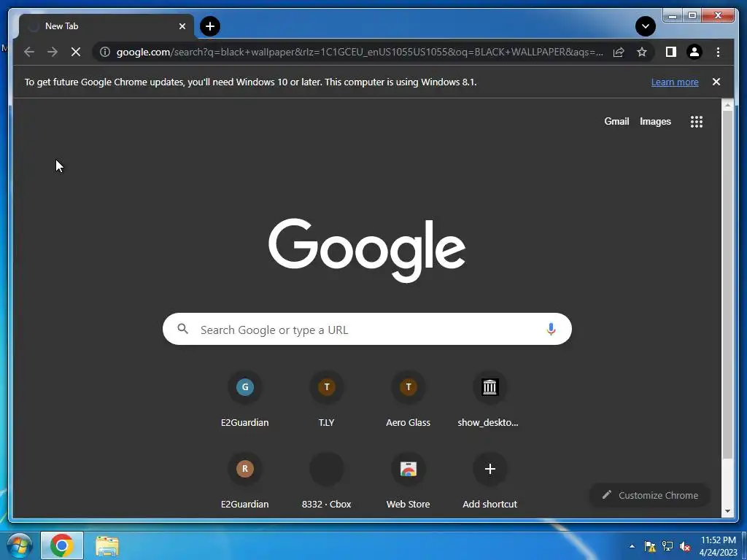This screenshot has height=560, width=747.
Task: Click the New Tab tab title
Action: (x=61, y=26)
